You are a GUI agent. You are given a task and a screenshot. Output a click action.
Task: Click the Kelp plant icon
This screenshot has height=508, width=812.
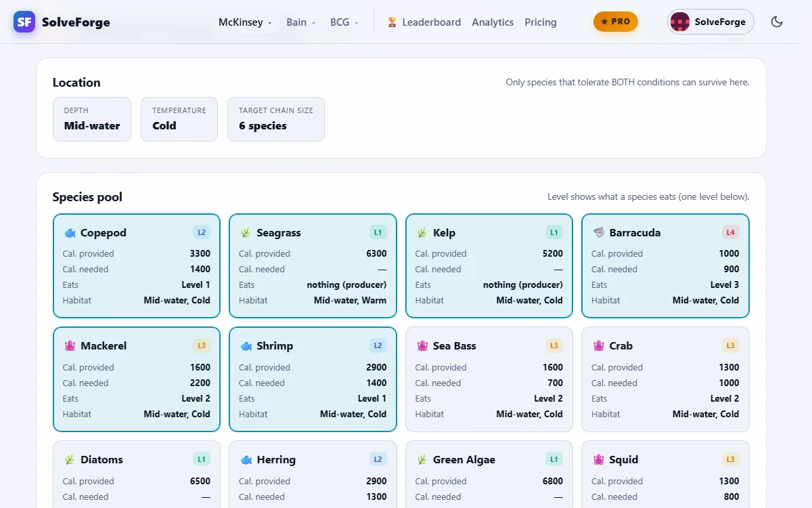(x=422, y=232)
